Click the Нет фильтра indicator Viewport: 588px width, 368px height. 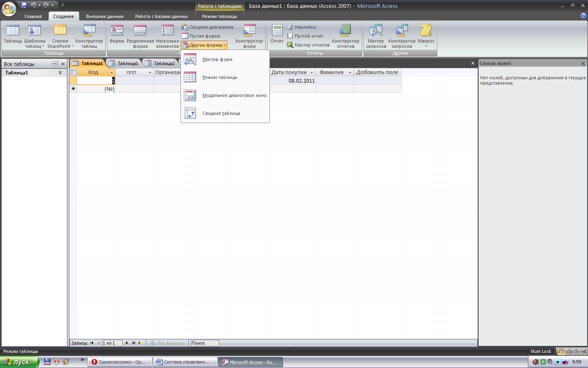pyautogui.click(x=167, y=343)
